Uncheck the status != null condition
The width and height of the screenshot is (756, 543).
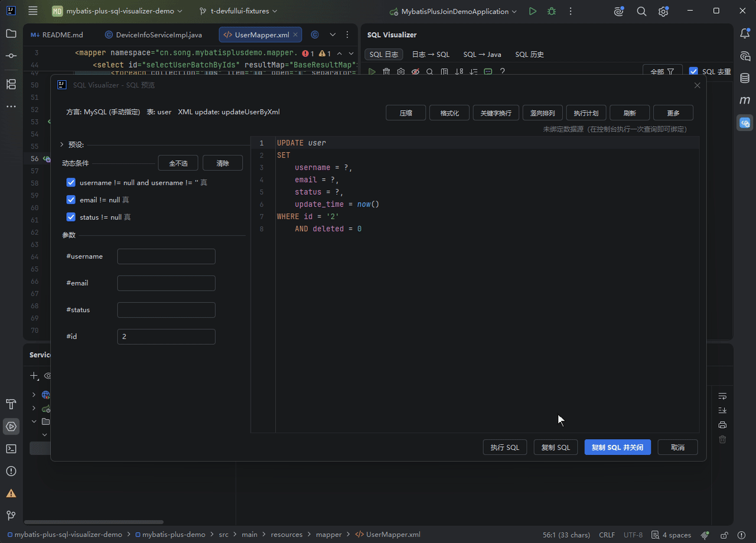click(71, 217)
